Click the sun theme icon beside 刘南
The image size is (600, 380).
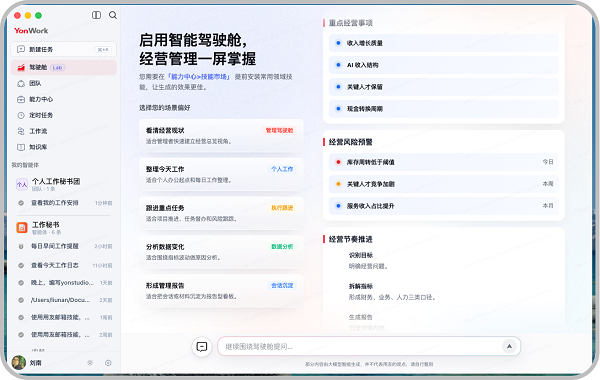[90, 363]
